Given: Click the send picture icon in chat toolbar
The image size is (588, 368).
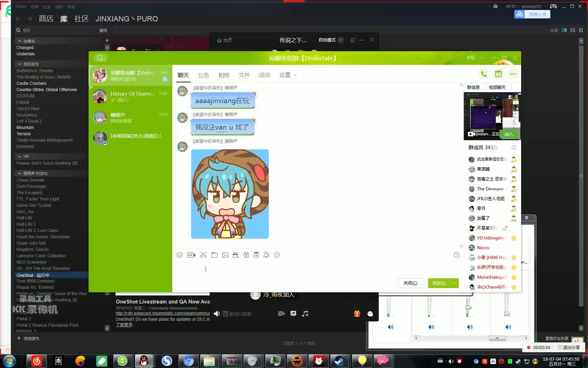Looking at the screenshot, I should point(225,255).
